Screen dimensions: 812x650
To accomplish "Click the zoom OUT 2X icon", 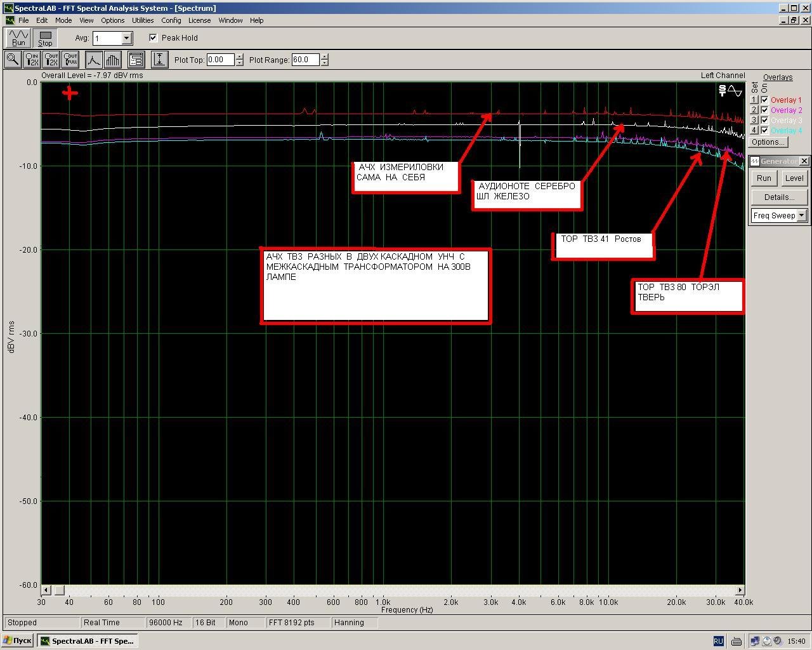I will (51, 60).
